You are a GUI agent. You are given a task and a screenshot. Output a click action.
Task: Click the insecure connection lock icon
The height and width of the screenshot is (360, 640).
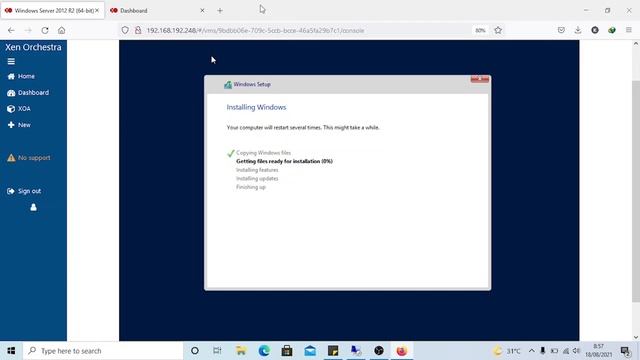pyautogui.click(x=138, y=30)
